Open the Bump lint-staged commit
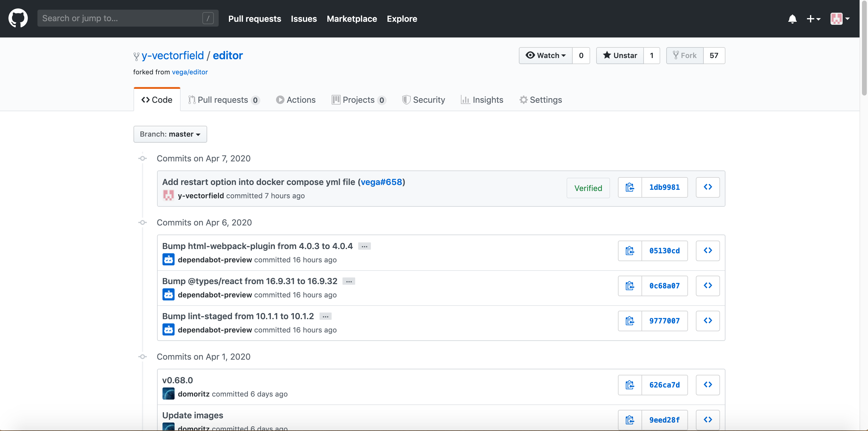The width and height of the screenshot is (868, 431). point(238,316)
